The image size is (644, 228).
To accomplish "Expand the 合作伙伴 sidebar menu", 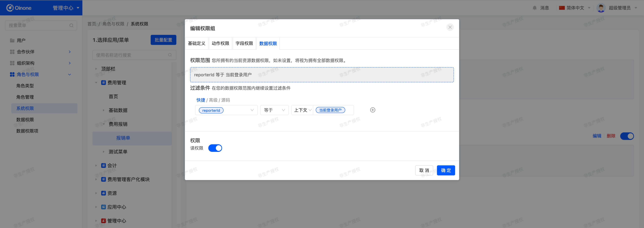I will coord(70,52).
